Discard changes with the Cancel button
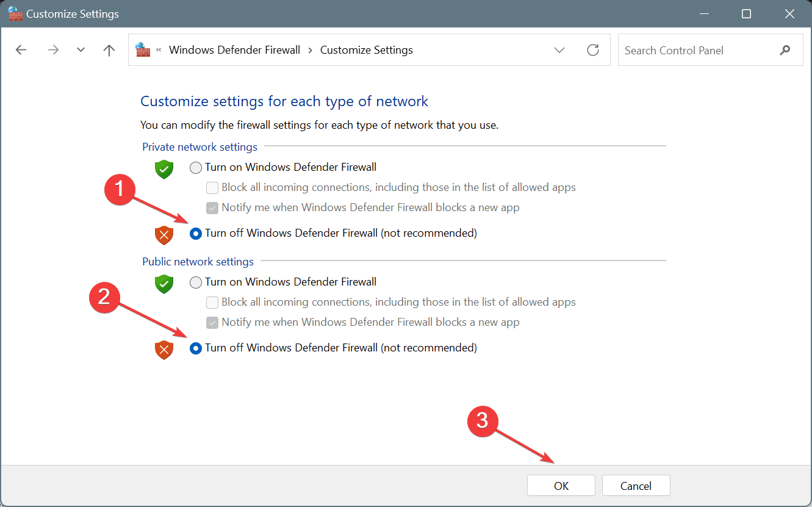This screenshot has width=812, height=507. [x=636, y=486]
